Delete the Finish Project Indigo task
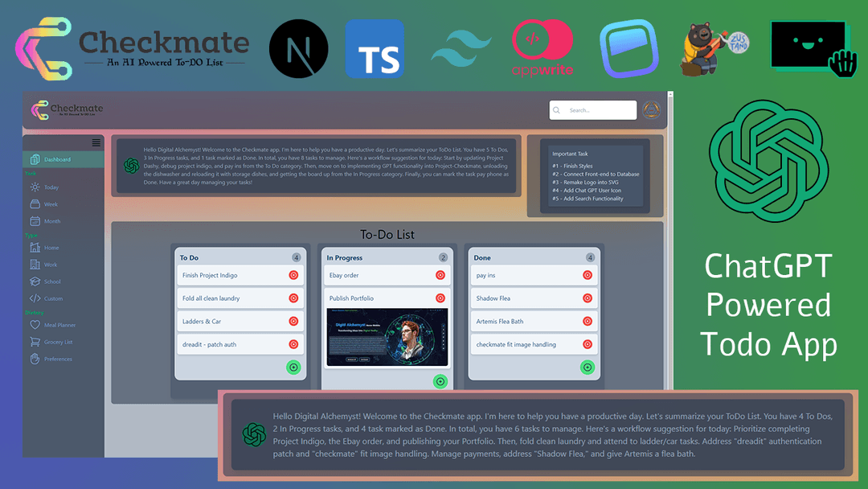This screenshot has width=868, height=489. click(x=293, y=275)
